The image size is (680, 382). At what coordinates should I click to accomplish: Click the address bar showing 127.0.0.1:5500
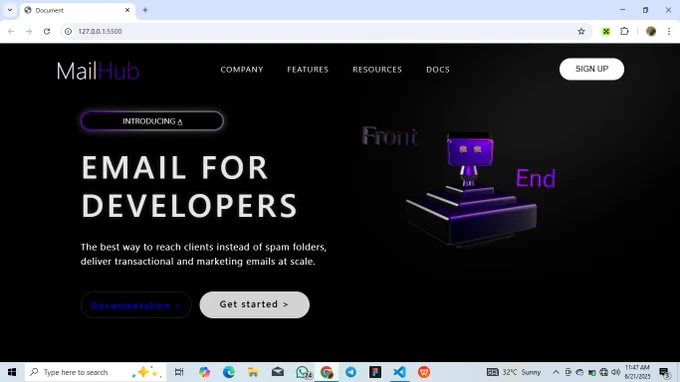pos(325,31)
